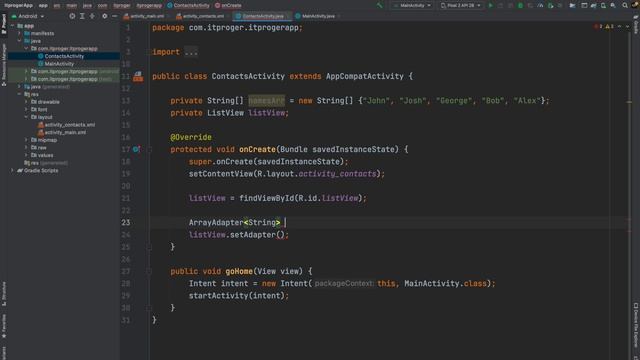This screenshot has width=640, height=360.
Task: Collapse the java folder
Action: click(x=19, y=41)
